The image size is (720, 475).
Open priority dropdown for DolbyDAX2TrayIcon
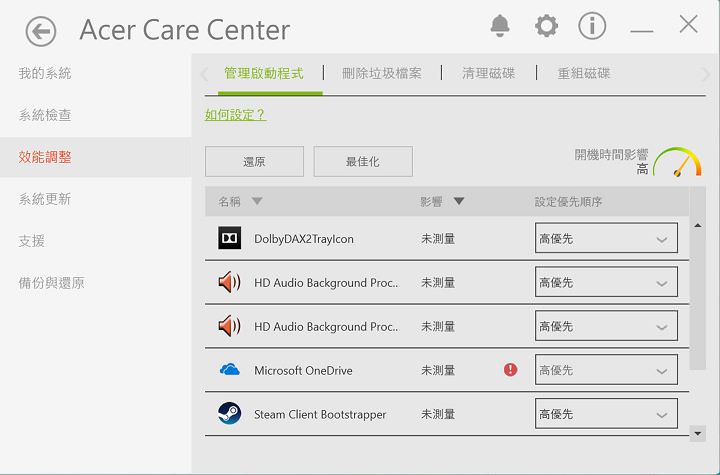tap(606, 239)
